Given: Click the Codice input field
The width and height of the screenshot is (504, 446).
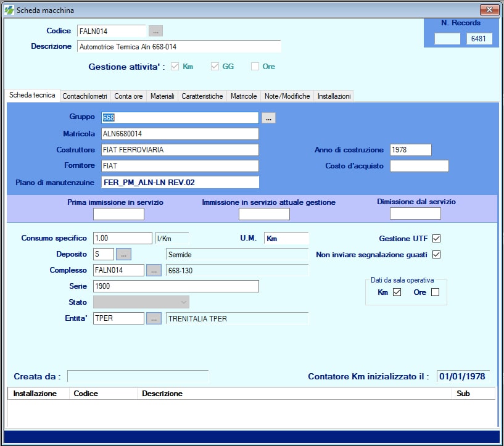Looking at the screenshot, I should click(x=111, y=31).
